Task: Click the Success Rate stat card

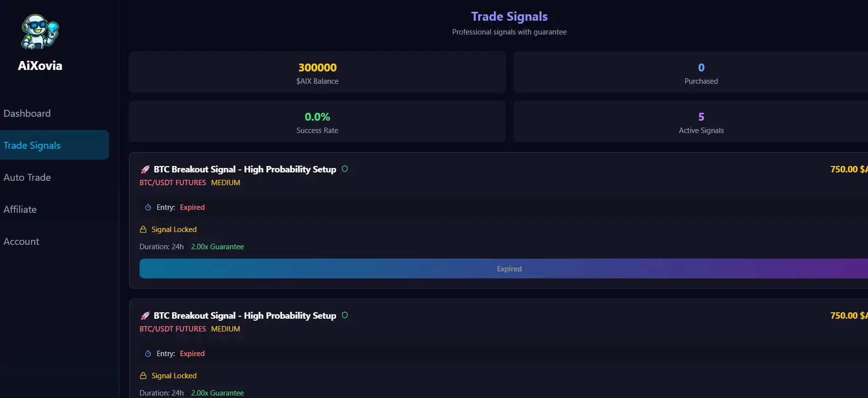Action: 317,122
